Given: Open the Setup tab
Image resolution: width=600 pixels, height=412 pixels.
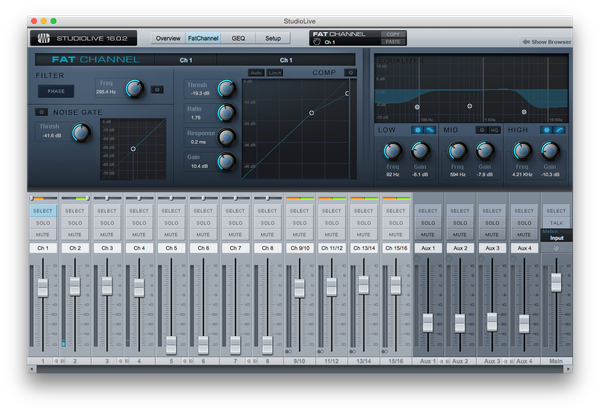Looking at the screenshot, I should pyautogui.click(x=273, y=38).
